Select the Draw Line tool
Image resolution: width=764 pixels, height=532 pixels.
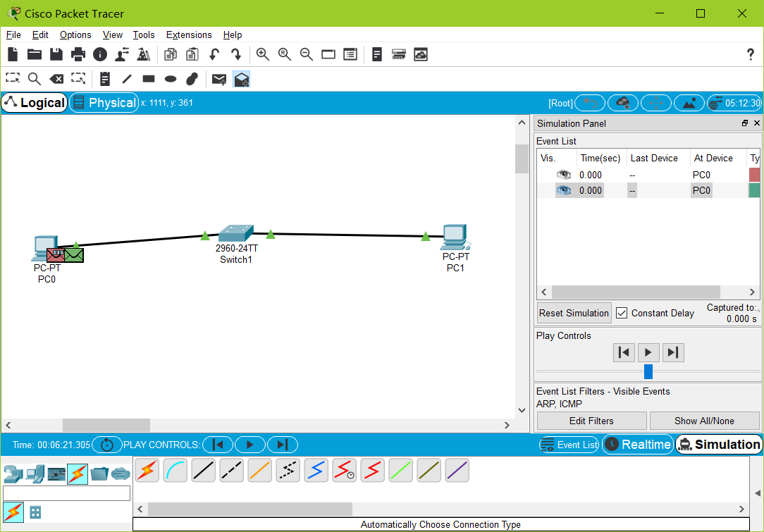pos(127,79)
